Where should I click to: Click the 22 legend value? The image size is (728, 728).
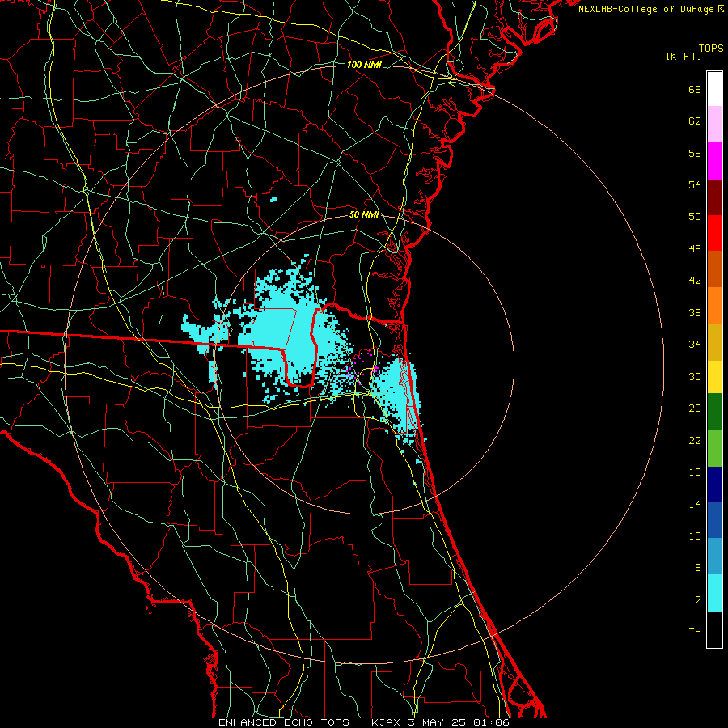(x=695, y=440)
